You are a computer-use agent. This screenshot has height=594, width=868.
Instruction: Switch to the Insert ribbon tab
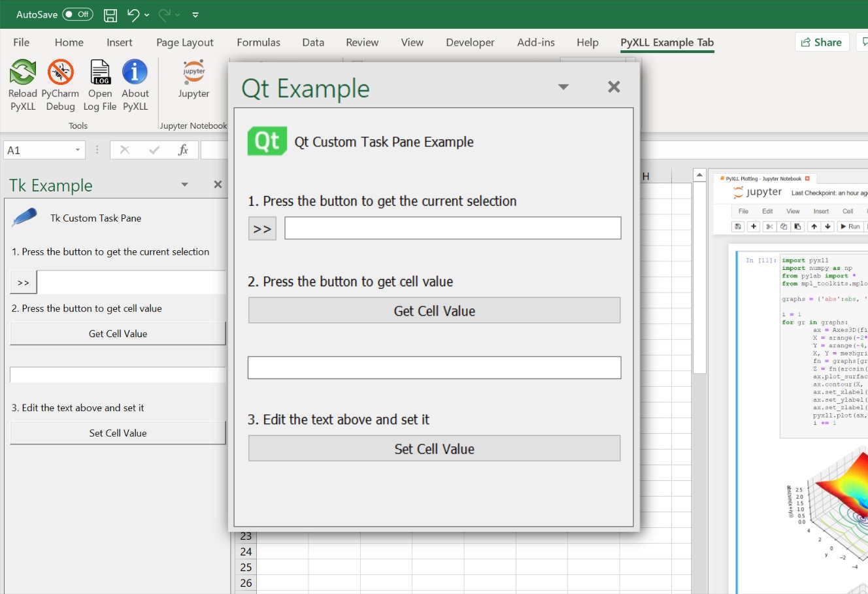click(x=120, y=42)
